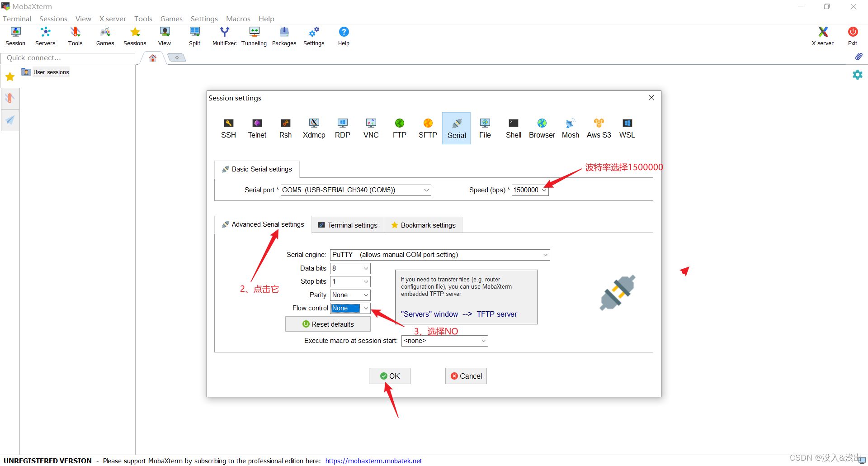The height and width of the screenshot is (466, 868).
Task: Select the WSL session type
Action: coord(627,128)
